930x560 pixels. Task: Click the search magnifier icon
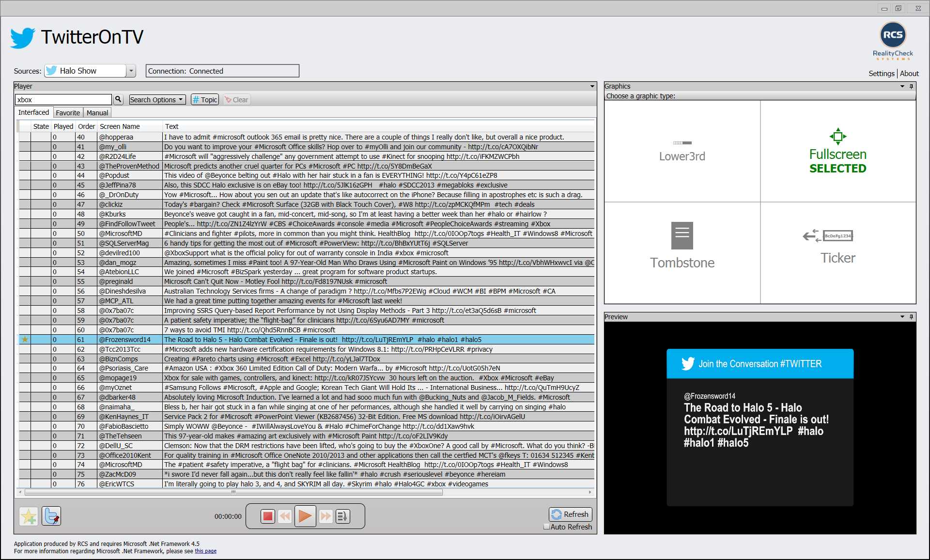[x=118, y=99]
